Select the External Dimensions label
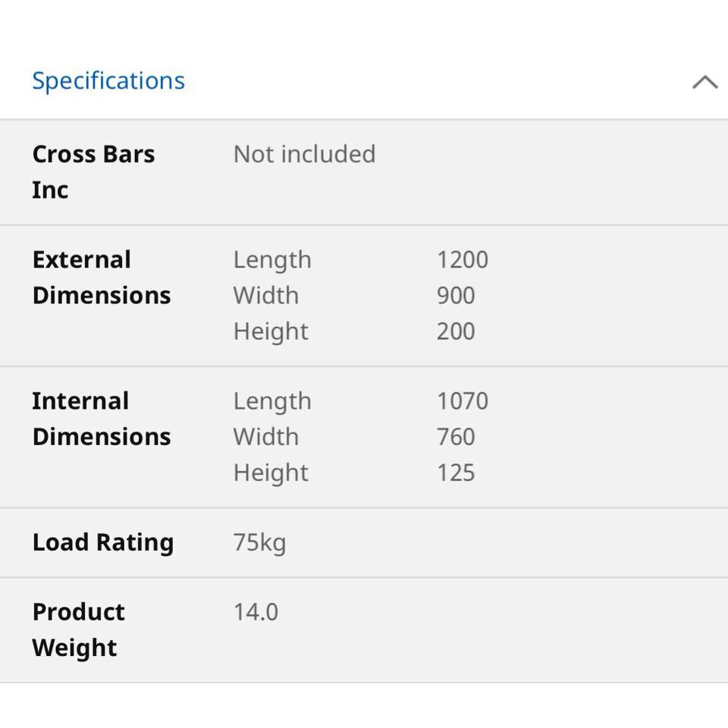The image size is (728, 728). tap(102, 278)
